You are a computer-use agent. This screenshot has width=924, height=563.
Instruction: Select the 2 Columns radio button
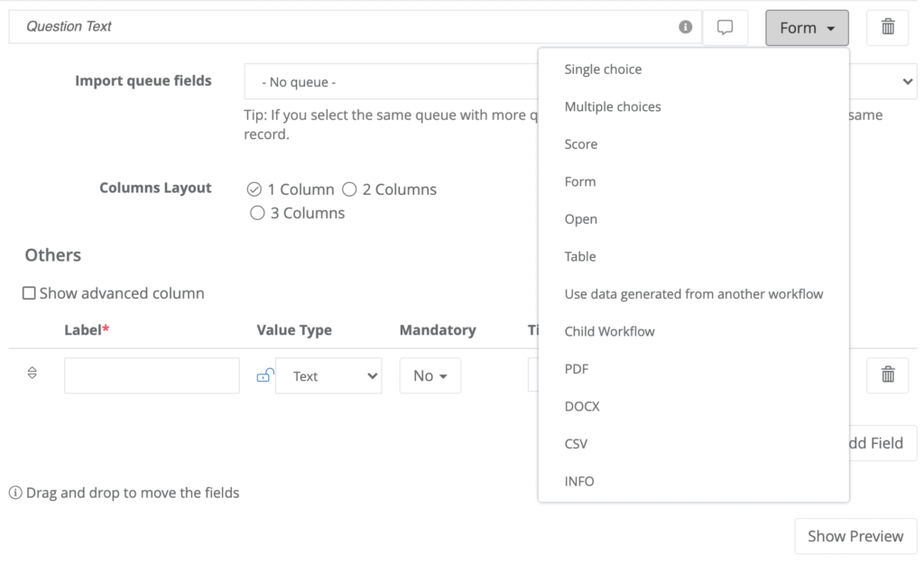tap(349, 189)
